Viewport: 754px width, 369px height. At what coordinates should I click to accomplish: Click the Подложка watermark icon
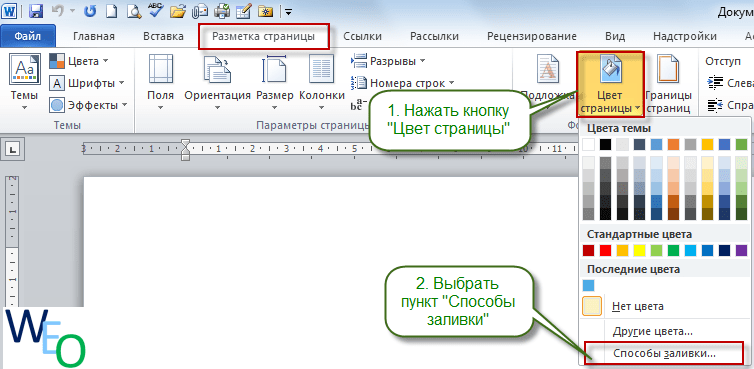[548, 69]
